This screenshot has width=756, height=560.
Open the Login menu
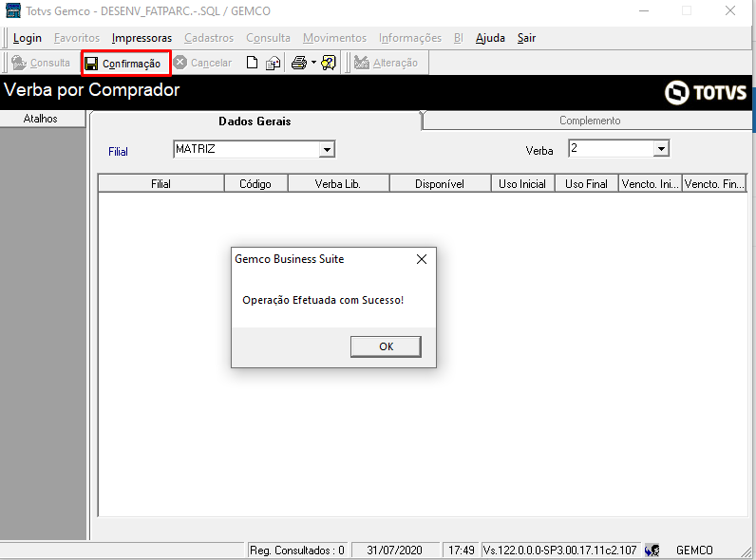(28, 38)
